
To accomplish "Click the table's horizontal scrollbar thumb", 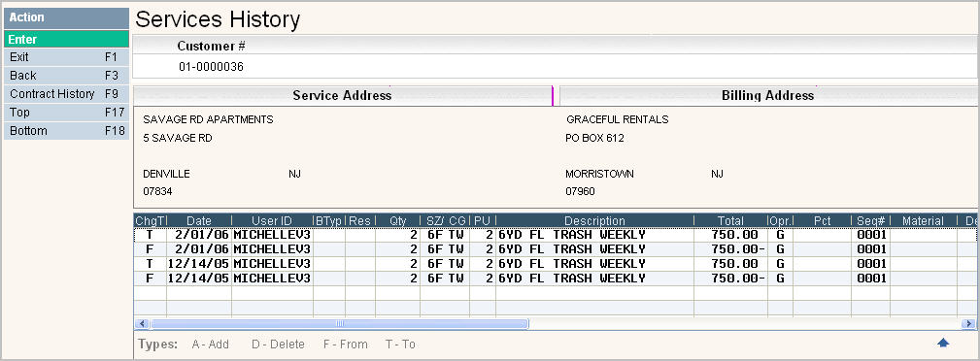I will point(339,323).
